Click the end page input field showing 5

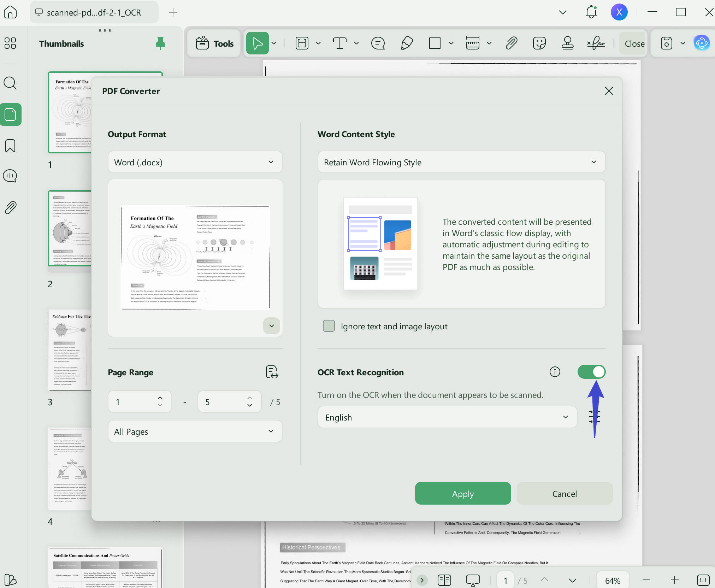click(229, 402)
